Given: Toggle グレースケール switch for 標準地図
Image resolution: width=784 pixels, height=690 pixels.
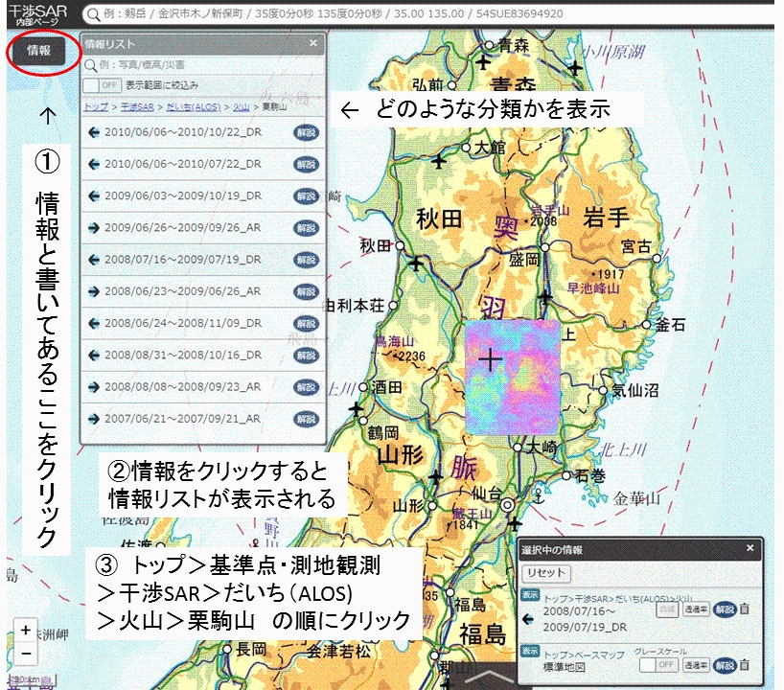Looking at the screenshot, I should (658, 665).
